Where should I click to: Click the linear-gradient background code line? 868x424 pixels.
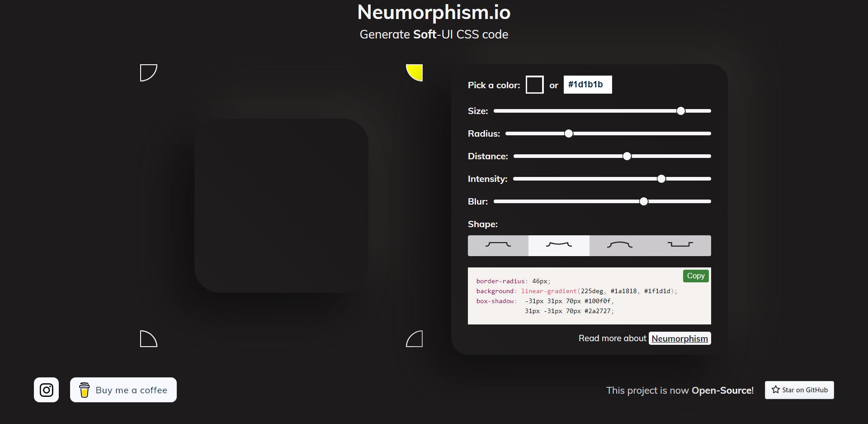point(577,291)
